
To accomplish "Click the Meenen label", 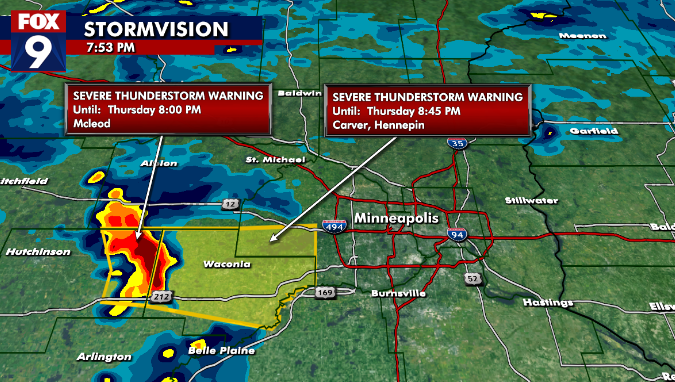I will [x=582, y=36].
